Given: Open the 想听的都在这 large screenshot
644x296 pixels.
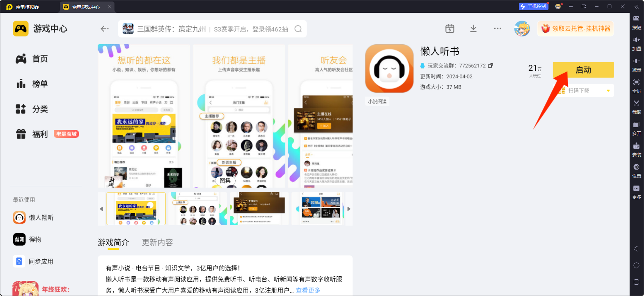Looking at the screenshot, I should pyautogui.click(x=144, y=116).
